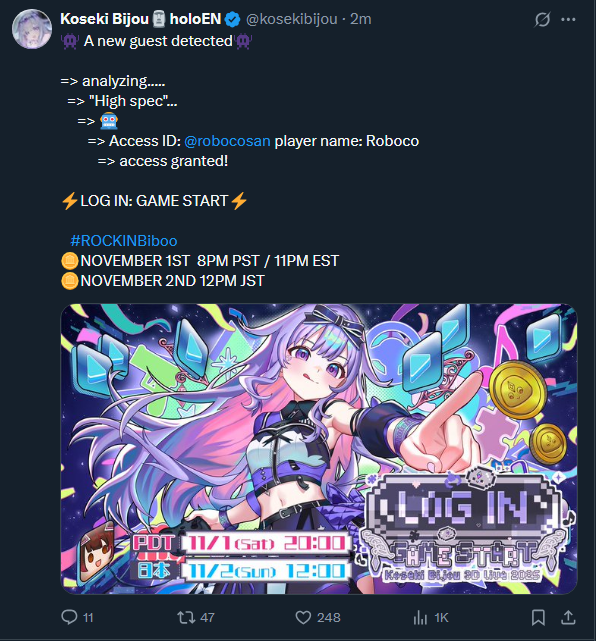596x641 pixels.
Task: Repost the tweet using retweet icon
Action: [186, 617]
